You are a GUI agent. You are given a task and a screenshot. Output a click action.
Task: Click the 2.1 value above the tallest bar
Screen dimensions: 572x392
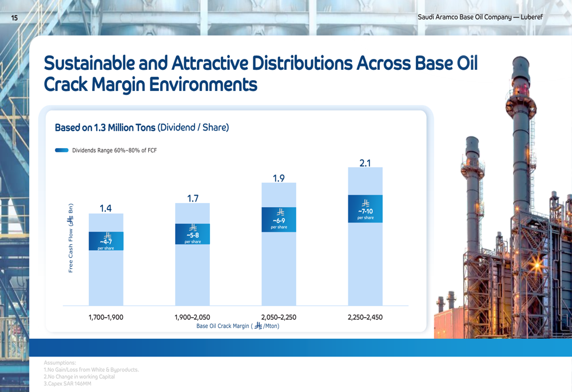(x=365, y=163)
